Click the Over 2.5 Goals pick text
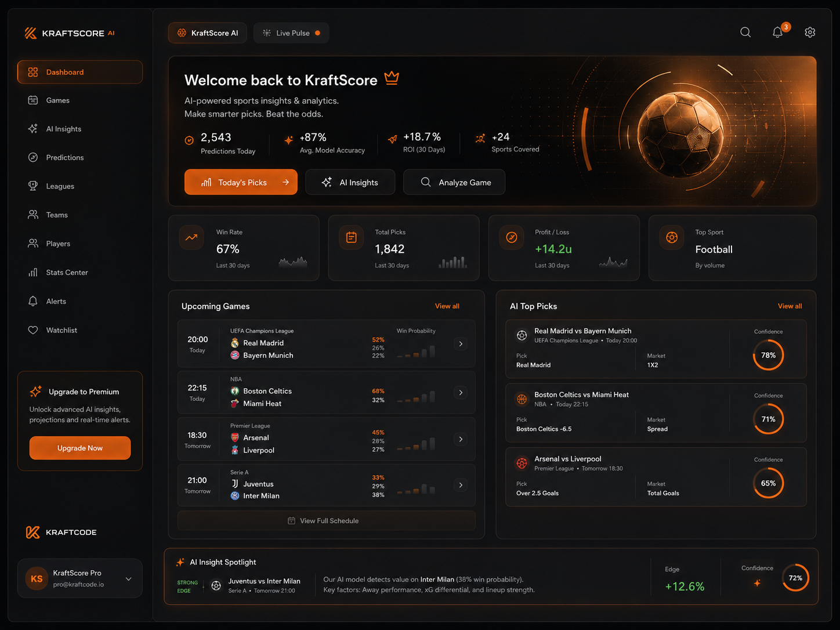Viewport: 840px width, 630px height. click(537, 493)
